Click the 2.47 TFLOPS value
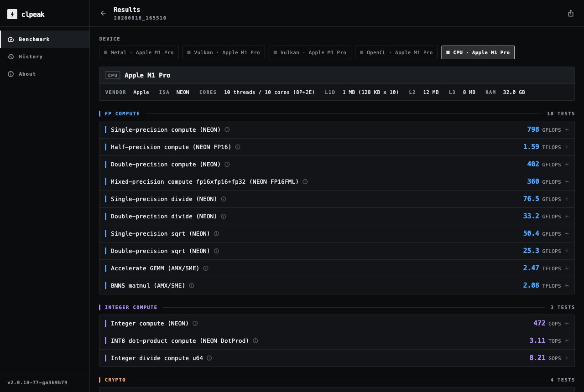The image size is (584, 392). 542,268
